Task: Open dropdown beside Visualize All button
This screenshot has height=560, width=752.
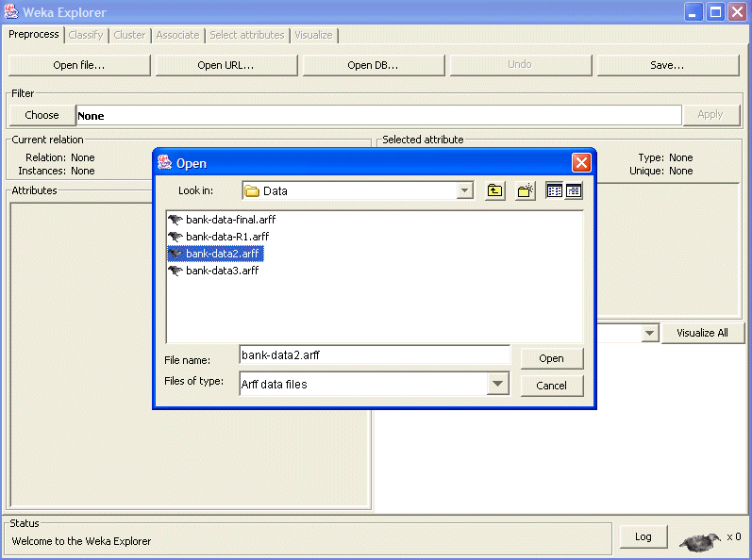Action: (x=649, y=333)
